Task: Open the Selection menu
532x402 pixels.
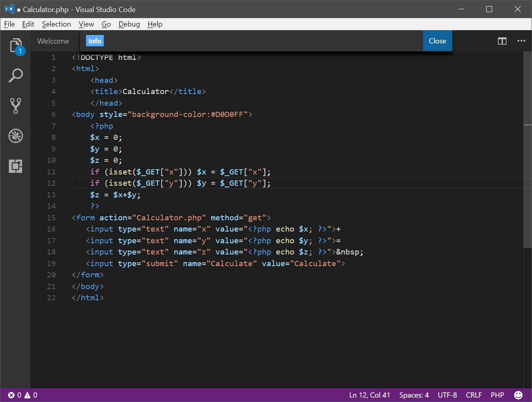Action: click(x=56, y=24)
